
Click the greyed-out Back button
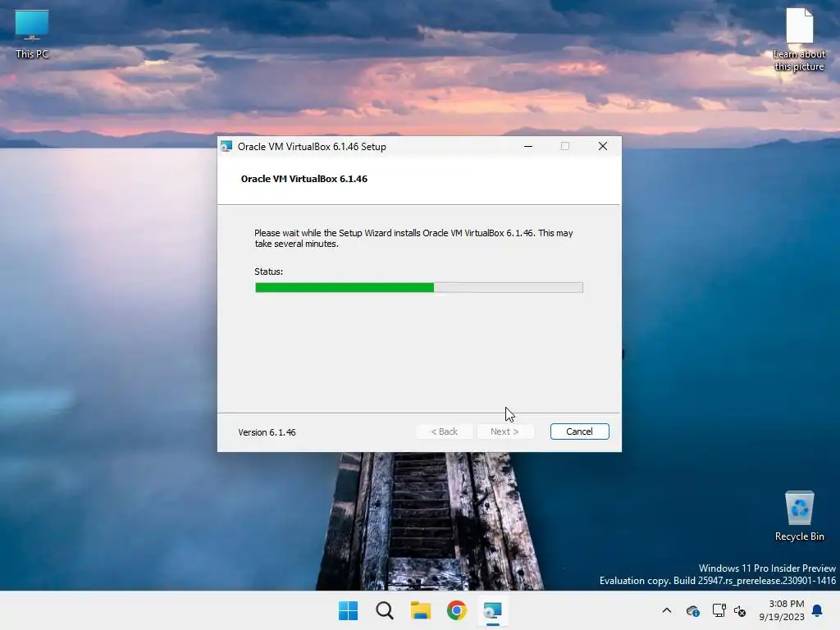pyautogui.click(x=444, y=431)
